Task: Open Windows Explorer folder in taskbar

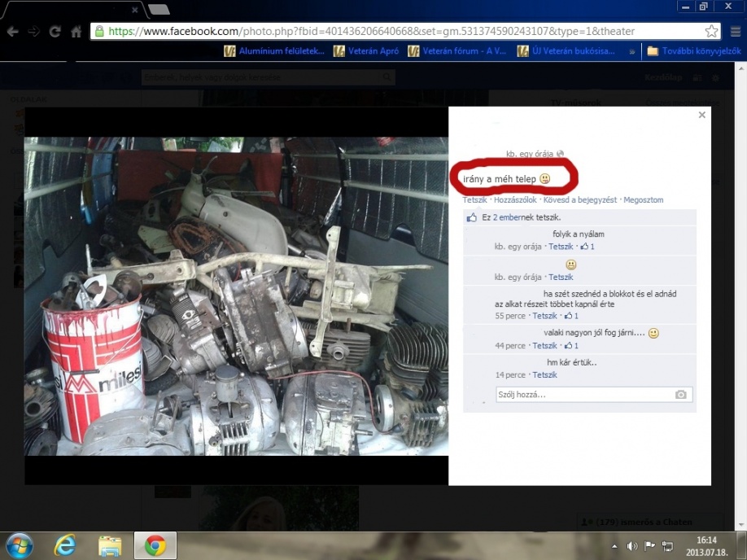Action: coord(110,544)
